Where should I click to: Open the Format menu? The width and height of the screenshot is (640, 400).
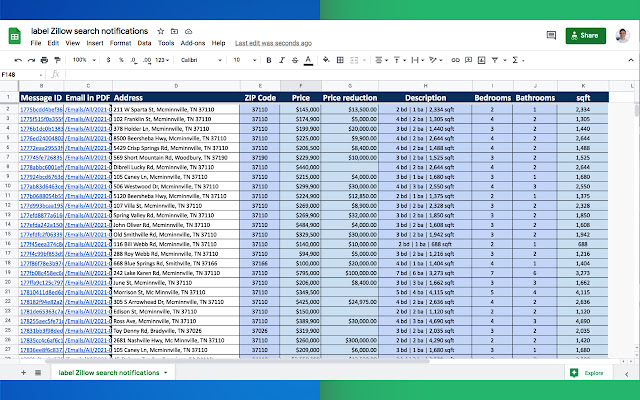click(120, 44)
